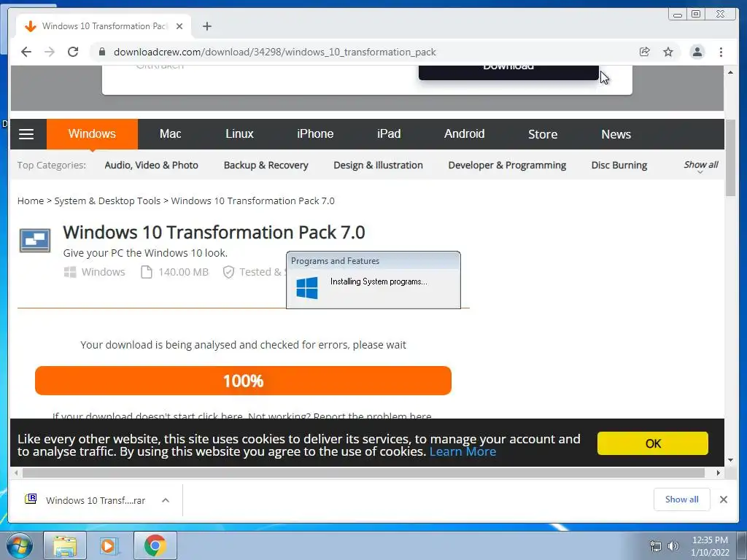Screen dimensions: 747x560
Task: Open Windows Explorer from the taskbar
Action: pyautogui.click(x=65, y=545)
